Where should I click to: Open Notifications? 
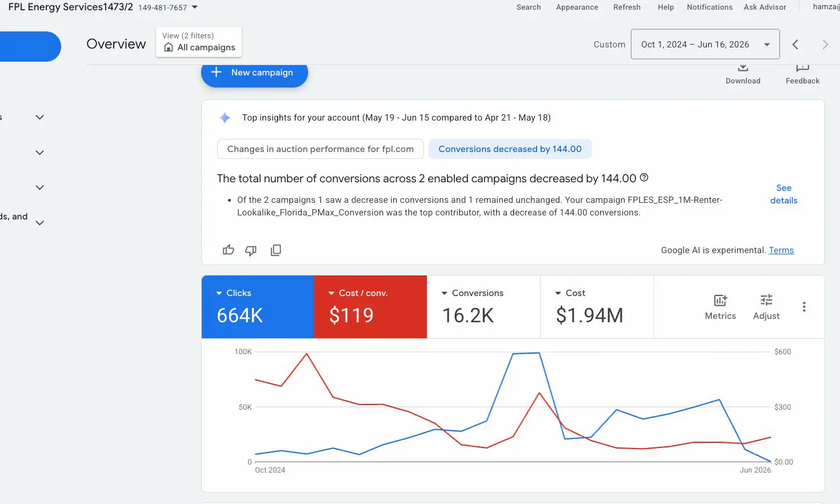click(x=710, y=7)
